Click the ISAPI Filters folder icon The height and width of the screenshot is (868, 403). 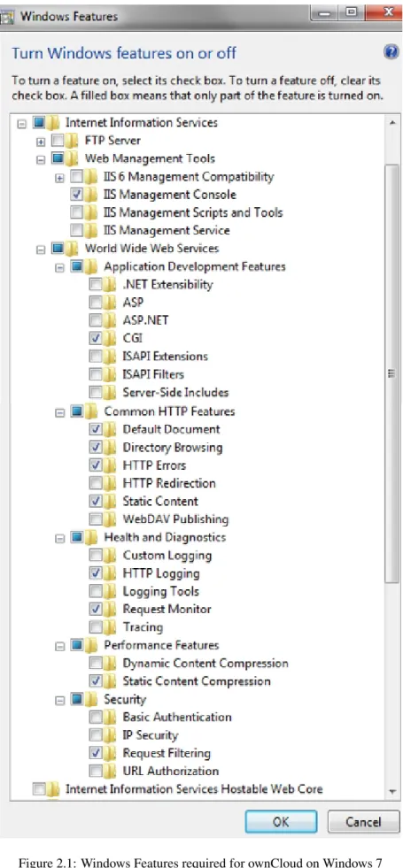(111, 374)
